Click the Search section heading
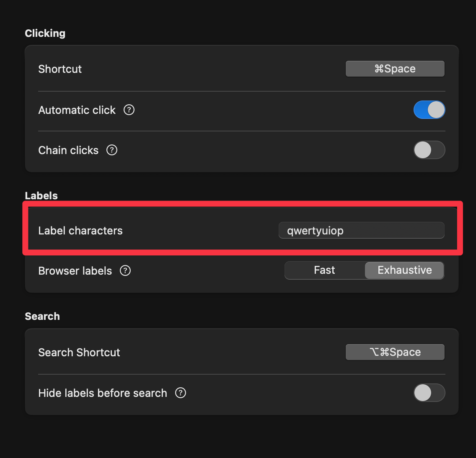The image size is (476, 458). (42, 316)
